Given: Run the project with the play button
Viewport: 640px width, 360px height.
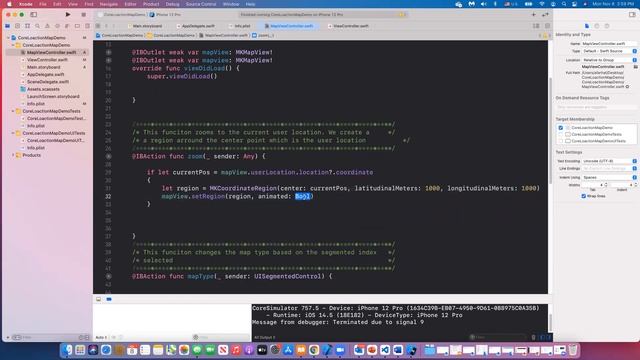Looking at the screenshot, I should click(68, 14).
